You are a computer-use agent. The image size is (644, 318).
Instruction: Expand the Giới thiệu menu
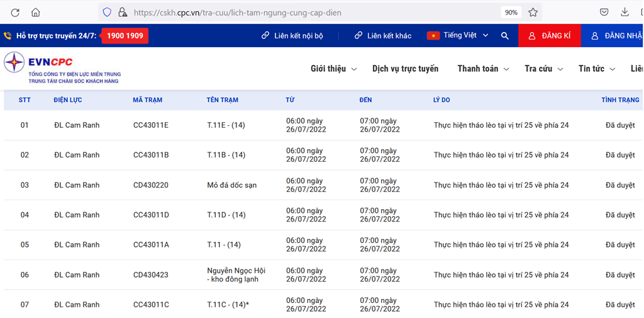(333, 69)
